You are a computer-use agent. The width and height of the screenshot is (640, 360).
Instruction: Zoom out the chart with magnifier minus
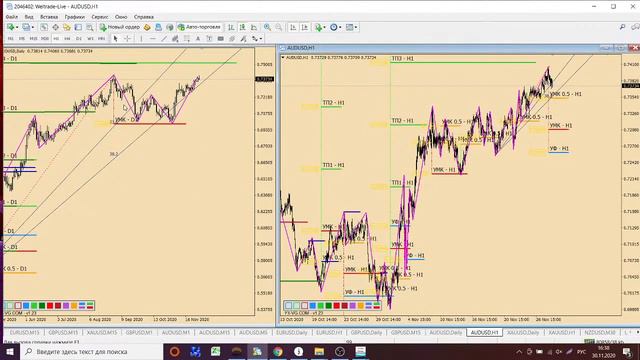[x=279, y=27]
